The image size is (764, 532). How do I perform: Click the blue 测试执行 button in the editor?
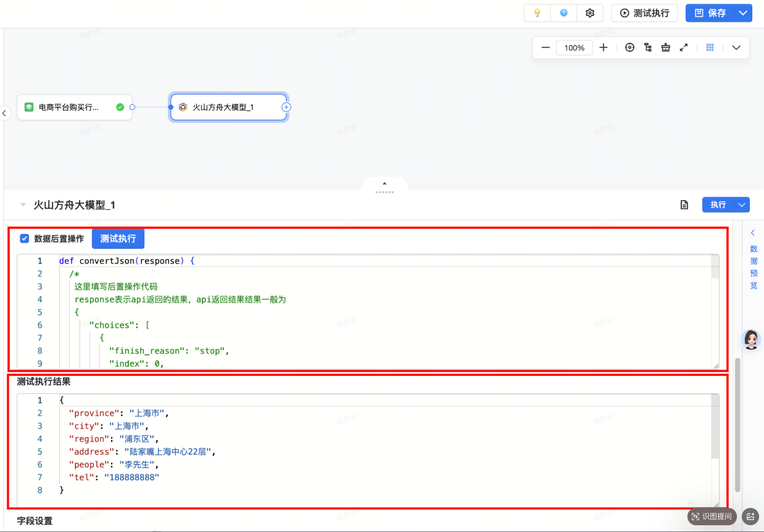click(118, 239)
